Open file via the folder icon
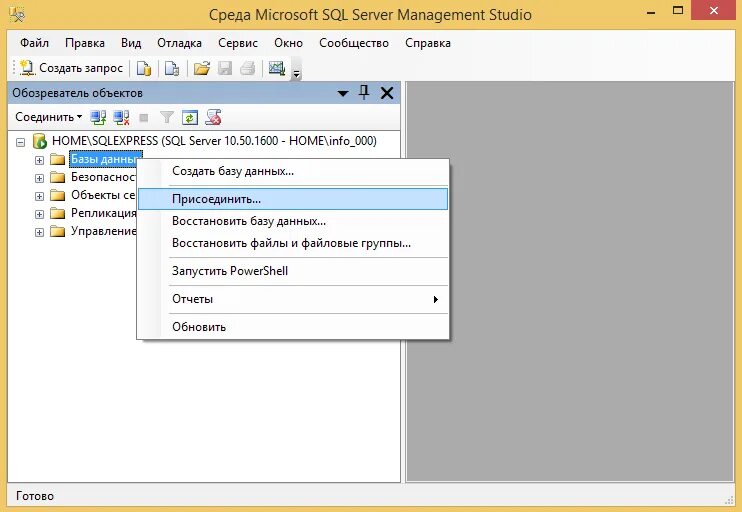Screen dimensions: 742x512 coord(202,68)
